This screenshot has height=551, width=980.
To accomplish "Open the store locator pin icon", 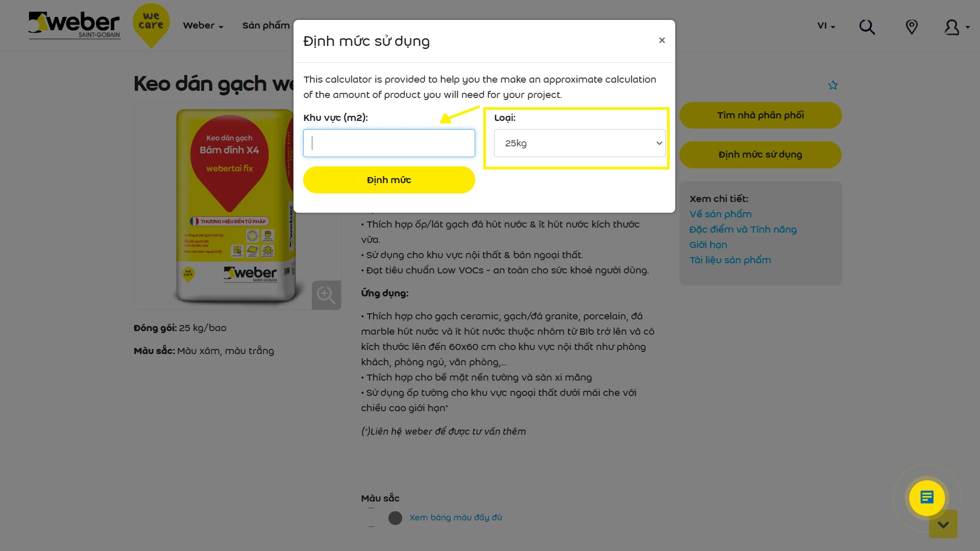I will pyautogui.click(x=912, y=27).
